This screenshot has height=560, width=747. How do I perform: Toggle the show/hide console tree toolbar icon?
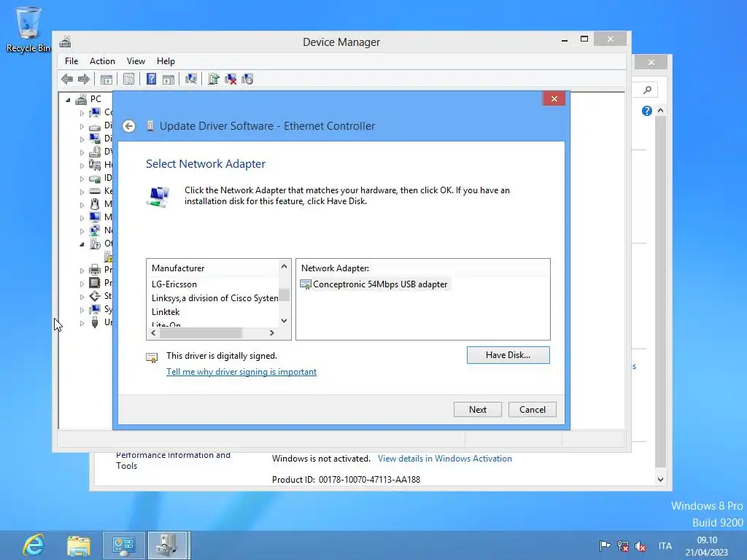107,79
